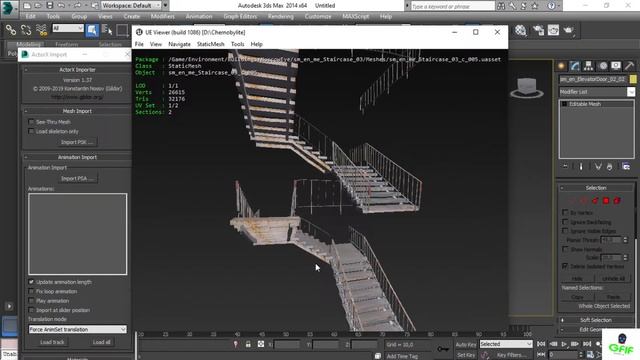The height and width of the screenshot is (360, 640).
Task: Click the Pin Stack icon below modifier stack
Action: pos(565,167)
